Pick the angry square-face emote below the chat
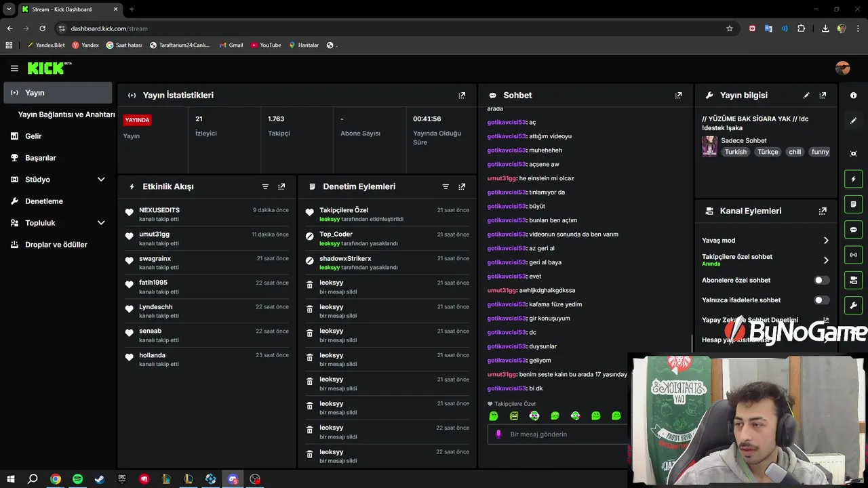 (514, 415)
